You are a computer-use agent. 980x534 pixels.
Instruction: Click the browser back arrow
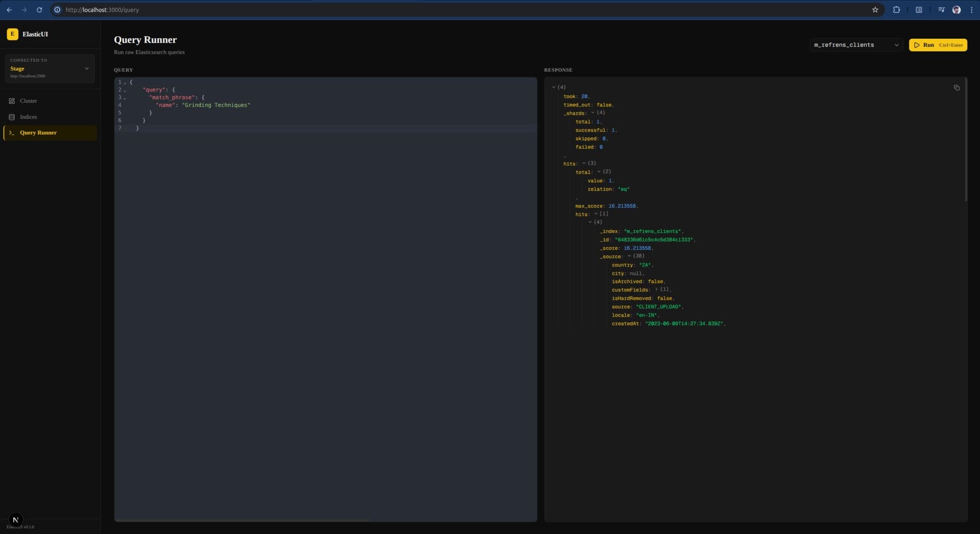click(x=9, y=9)
